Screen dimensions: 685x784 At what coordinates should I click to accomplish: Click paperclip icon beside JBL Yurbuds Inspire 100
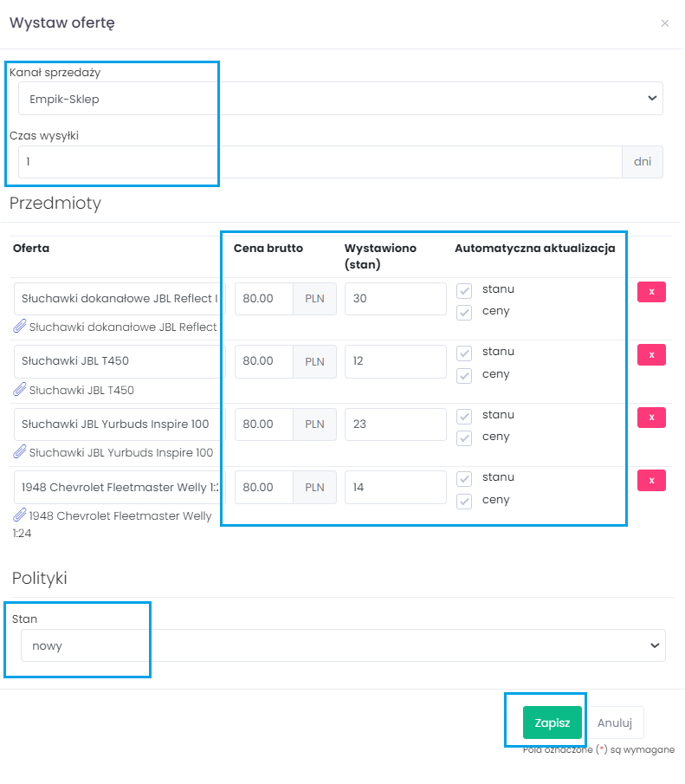20,452
